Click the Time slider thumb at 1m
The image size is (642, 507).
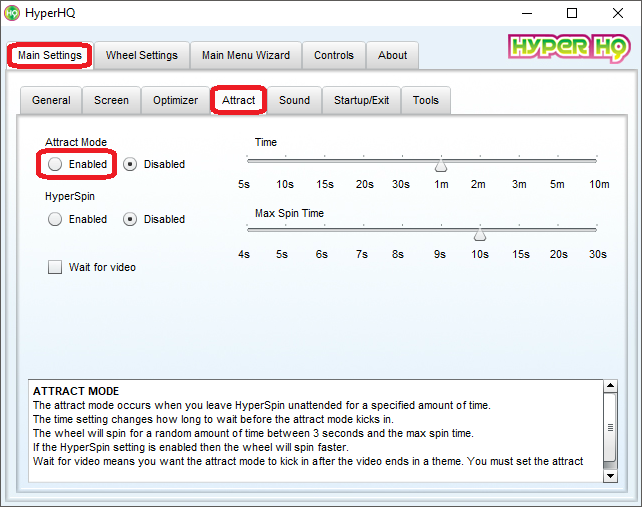(x=441, y=165)
